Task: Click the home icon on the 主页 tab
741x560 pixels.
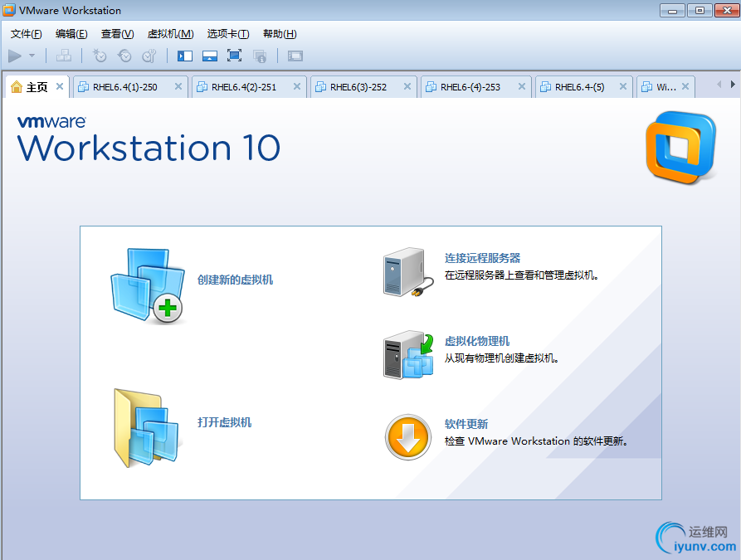Action: click(17, 87)
